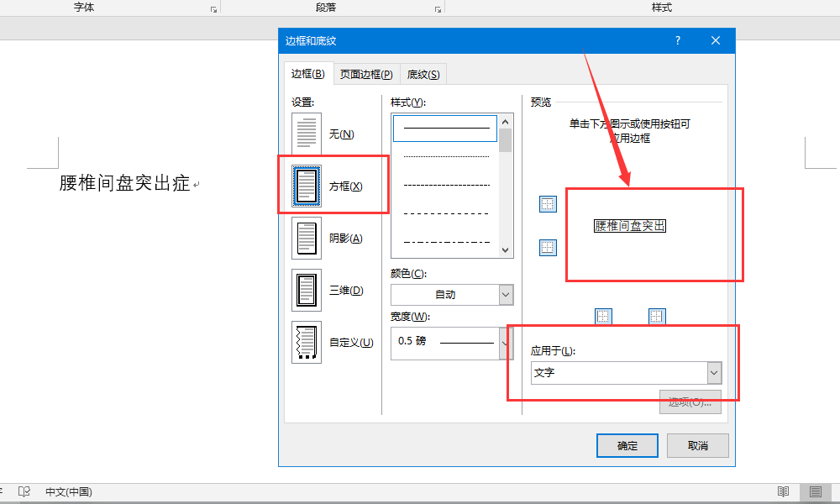The image size is (840, 504).
Task: Open the 字体 font group dialog launcher
Action: (213, 9)
